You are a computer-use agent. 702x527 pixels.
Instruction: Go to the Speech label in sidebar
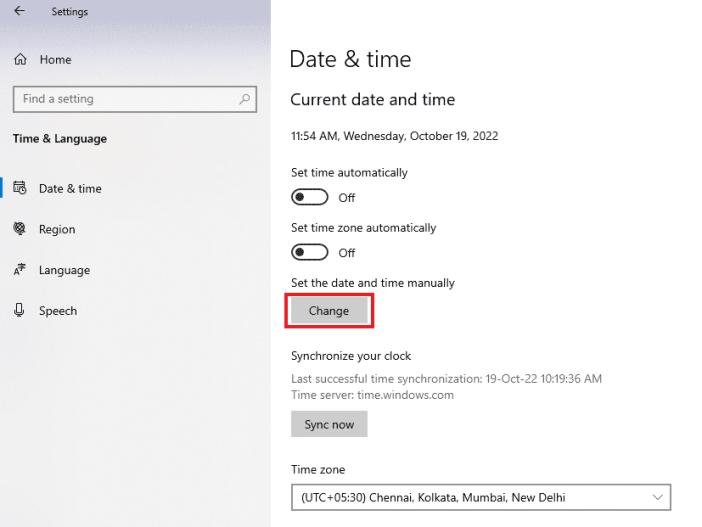58,311
